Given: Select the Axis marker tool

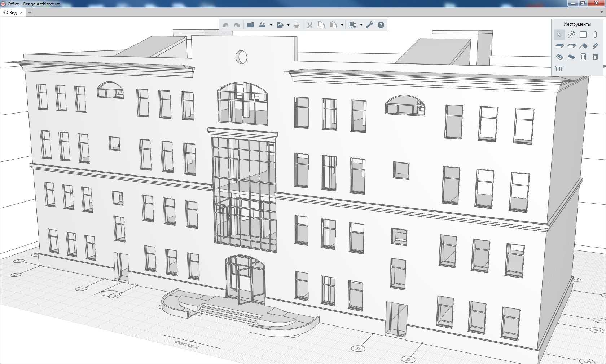Looking at the screenshot, I should point(571,35).
